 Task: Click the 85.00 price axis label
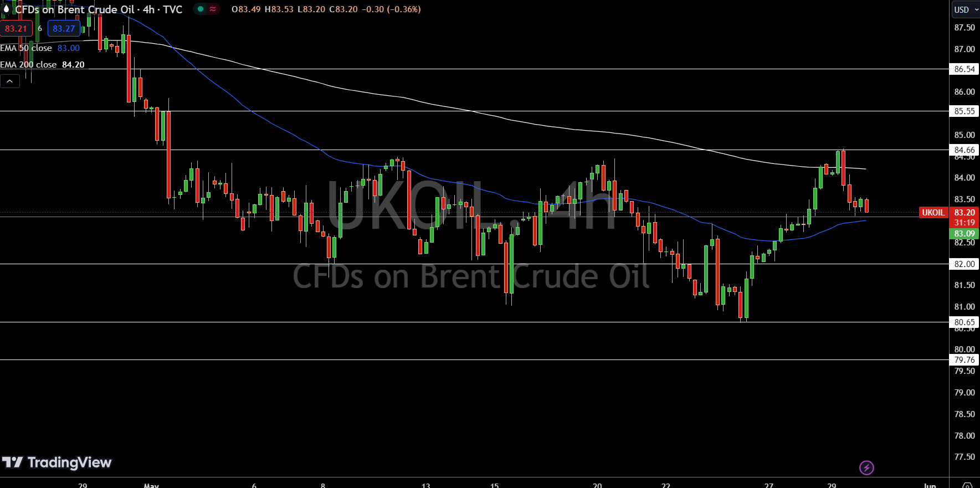(x=964, y=135)
